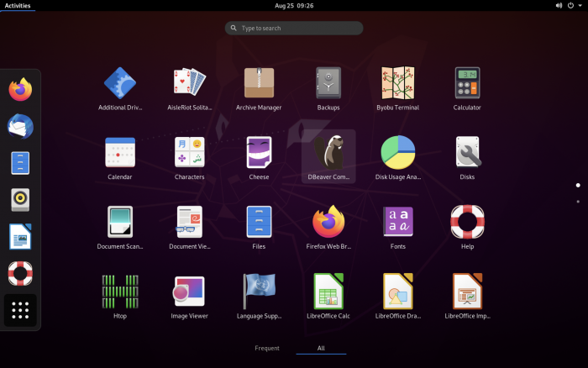The width and height of the screenshot is (588, 368).
Task: Open LibreOffice Impress
Action: (467, 297)
